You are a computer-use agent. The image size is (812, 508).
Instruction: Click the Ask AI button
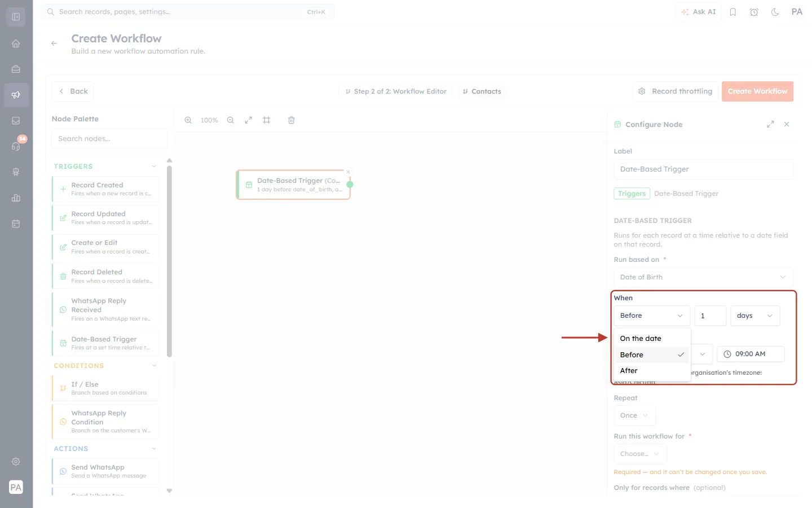[x=699, y=12]
